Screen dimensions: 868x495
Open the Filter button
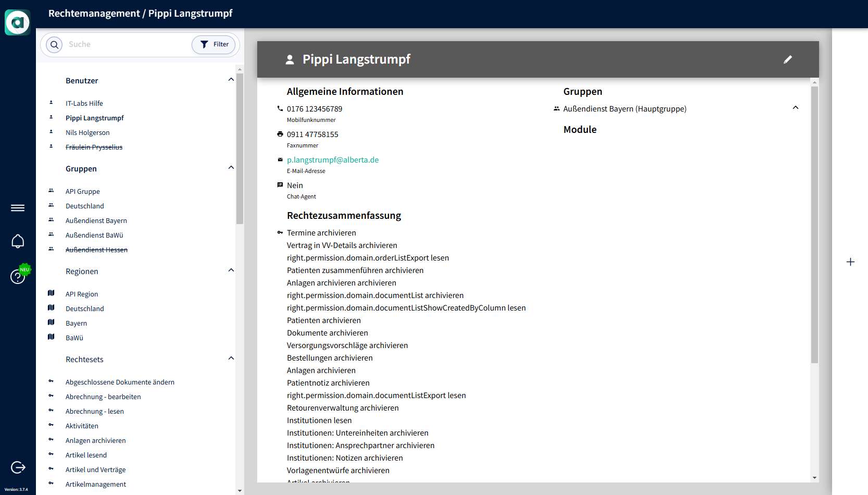pos(214,45)
